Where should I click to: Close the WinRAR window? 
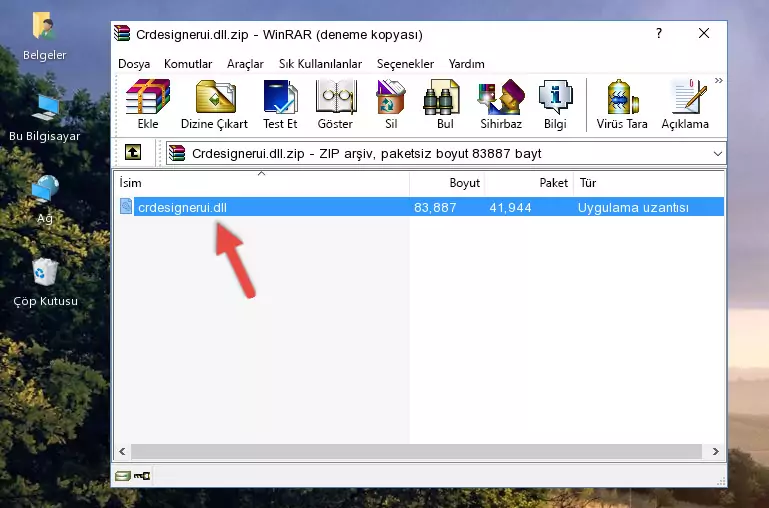tap(704, 33)
